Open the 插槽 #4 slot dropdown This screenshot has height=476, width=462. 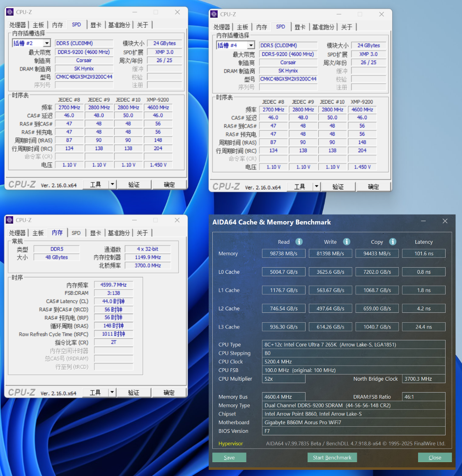pyautogui.click(x=251, y=45)
